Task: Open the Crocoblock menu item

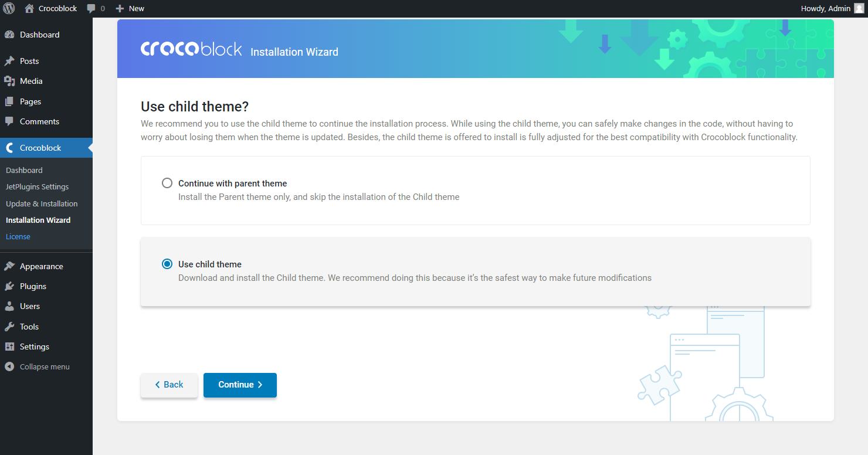Action: [x=46, y=148]
